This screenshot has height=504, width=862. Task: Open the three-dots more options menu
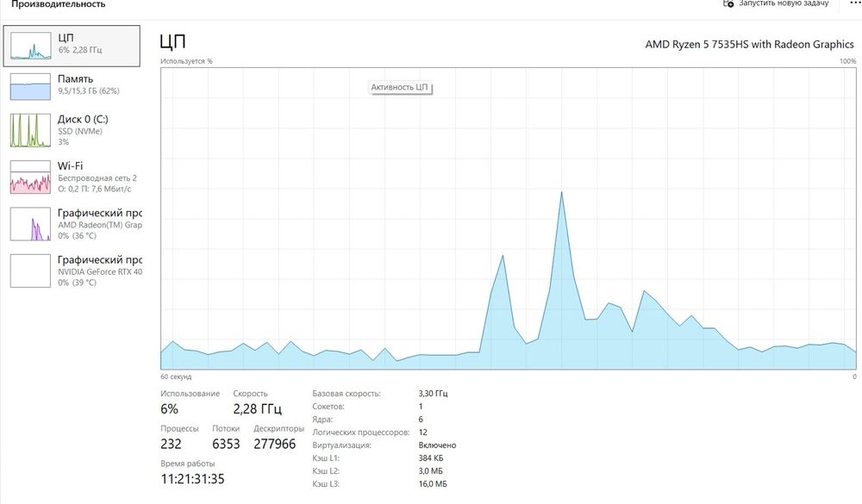pos(855,3)
